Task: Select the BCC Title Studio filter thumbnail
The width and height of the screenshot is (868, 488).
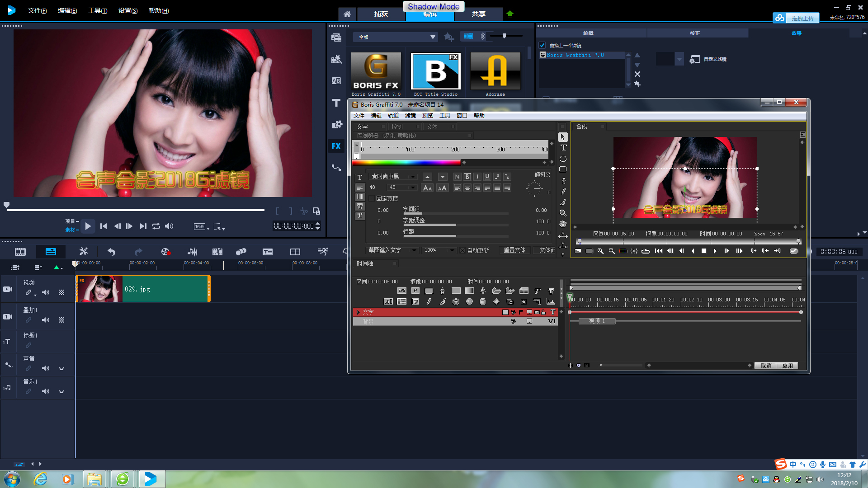Action: pos(435,71)
